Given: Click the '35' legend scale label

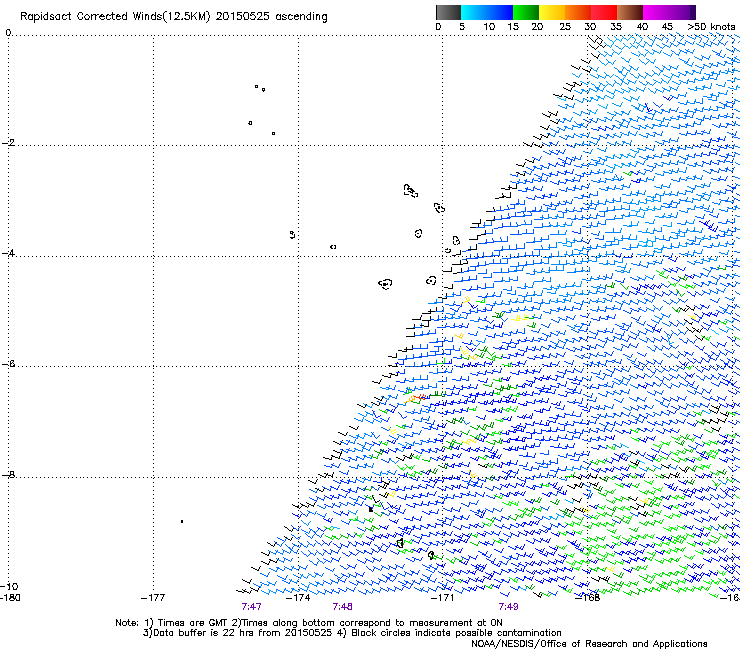Looking at the screenshot, I should pyautogui.click(x=616, y=27).
